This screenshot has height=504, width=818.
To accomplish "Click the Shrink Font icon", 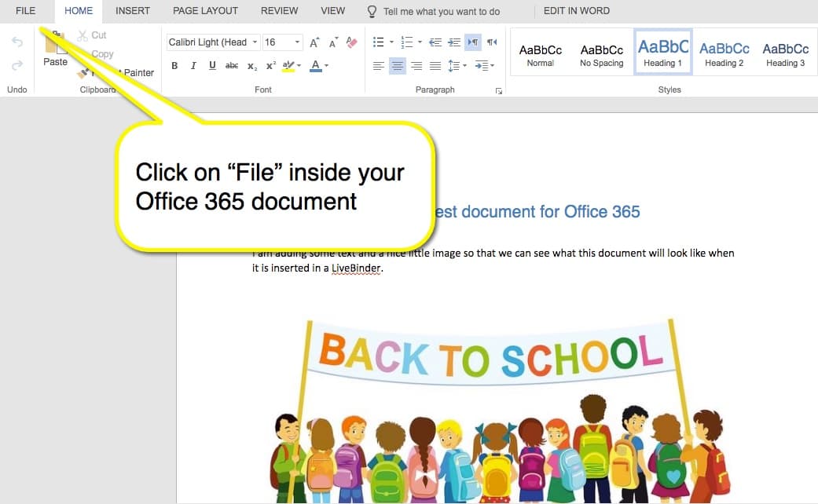I will 333,42.
